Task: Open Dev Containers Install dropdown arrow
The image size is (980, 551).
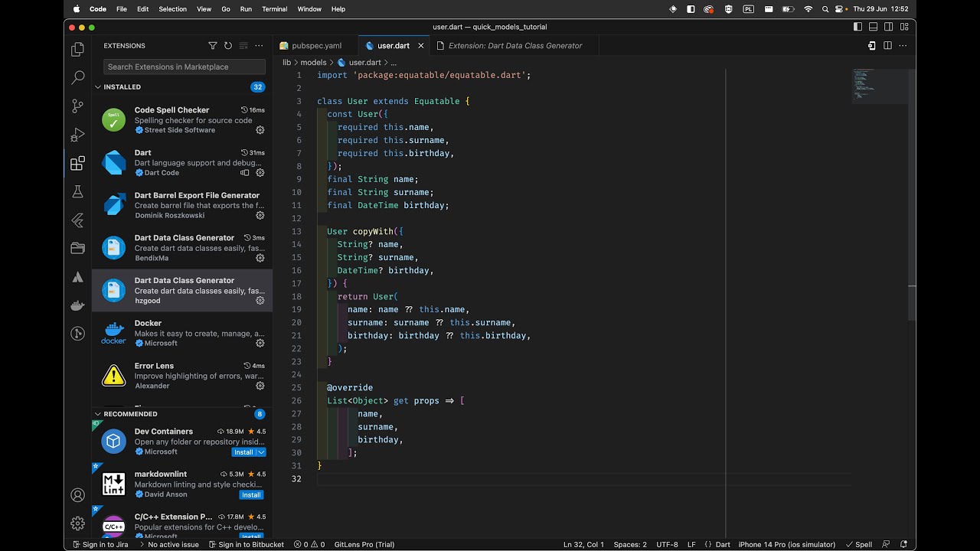Action: 262,452
